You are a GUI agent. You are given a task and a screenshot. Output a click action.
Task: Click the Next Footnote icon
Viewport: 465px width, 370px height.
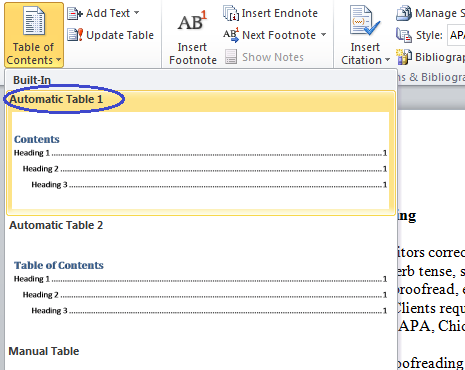231,35
